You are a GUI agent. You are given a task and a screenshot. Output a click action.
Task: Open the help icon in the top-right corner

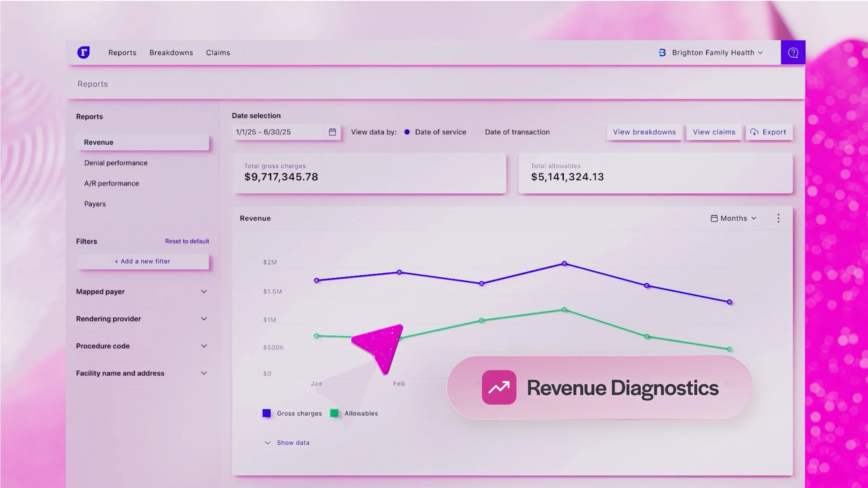click(793, 52)
